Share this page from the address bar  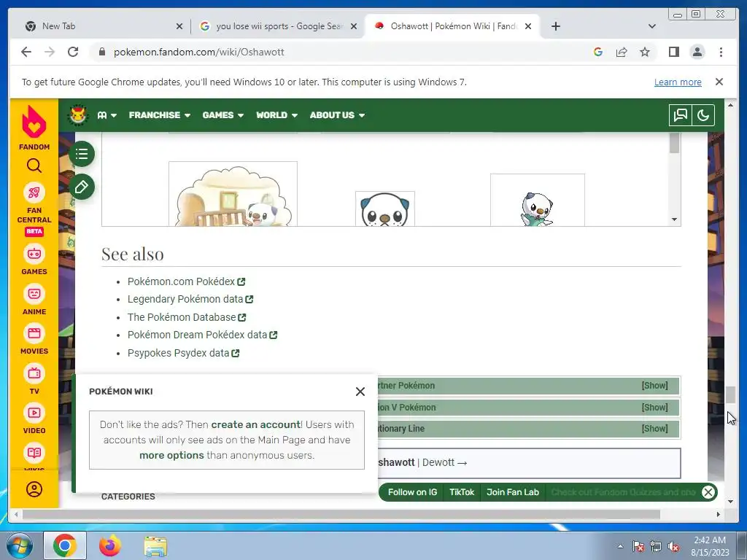(x=622, y=52)
